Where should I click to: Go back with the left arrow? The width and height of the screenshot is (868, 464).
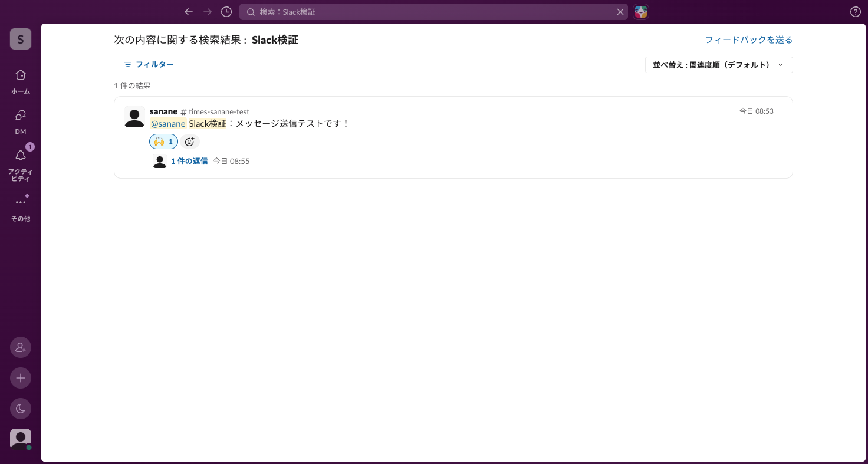point(189,12)
